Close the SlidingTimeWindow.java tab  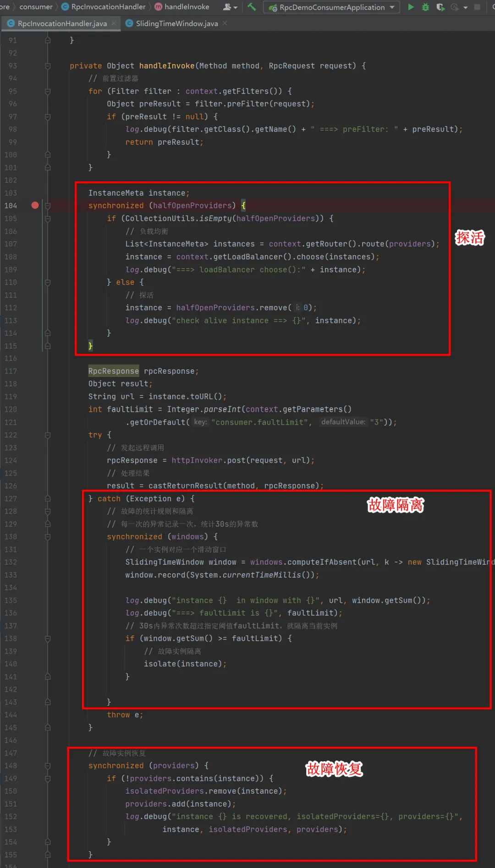point(225,23)
